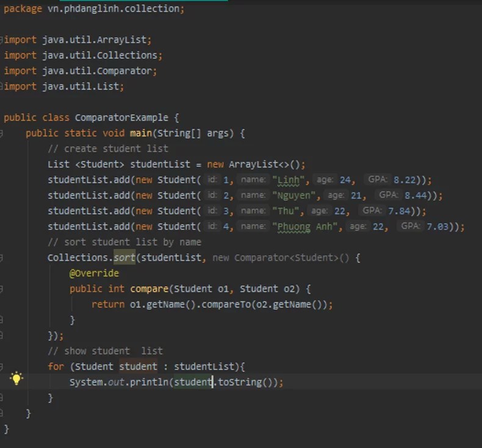This screenshot has width=482, height=448.
Task: Click 'java.util.Comparator' import statement
Action: (x=97, y=71)
